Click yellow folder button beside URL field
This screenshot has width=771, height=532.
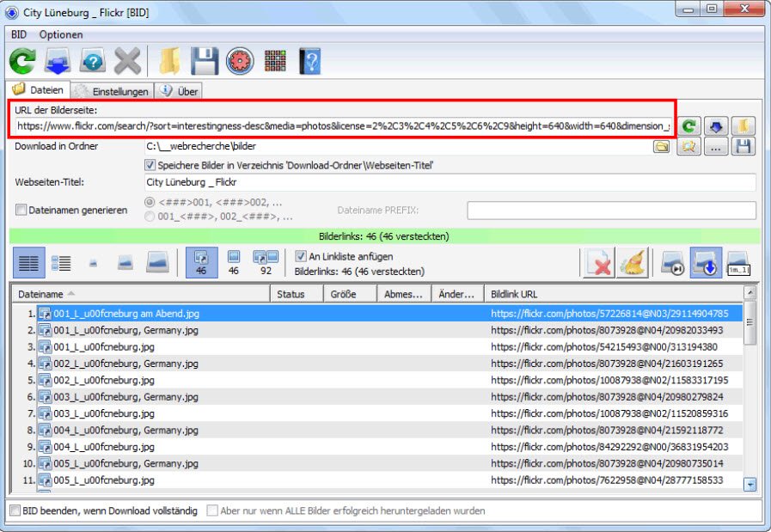743,125
